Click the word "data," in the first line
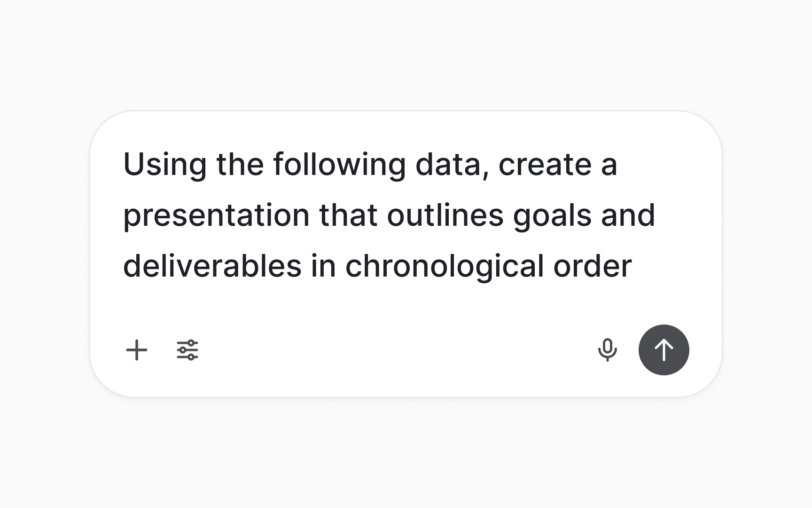The image size is (812, 508). point(453,165)
